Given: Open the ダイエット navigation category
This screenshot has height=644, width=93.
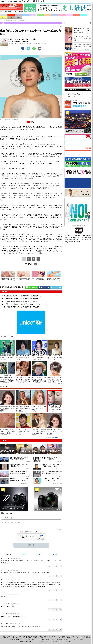Looking at the screenshot, I should click(x=4, y=17).
